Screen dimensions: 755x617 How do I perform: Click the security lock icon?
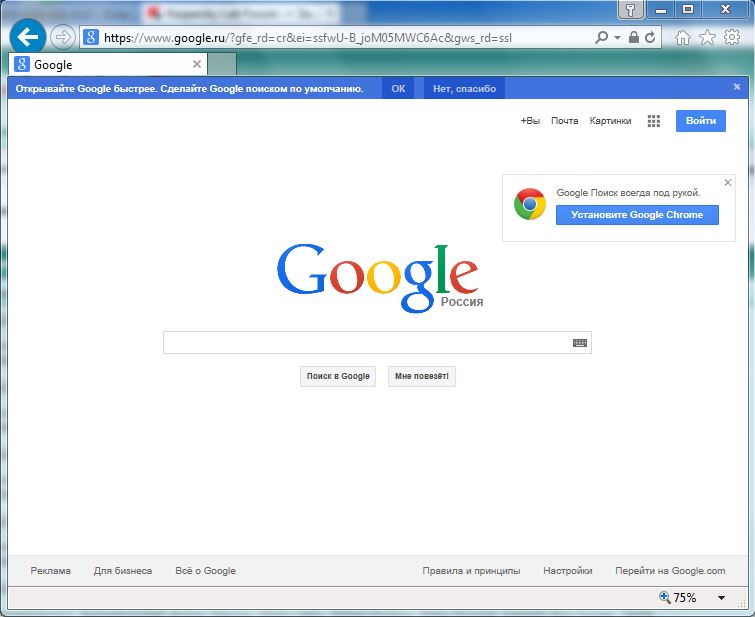634,37
